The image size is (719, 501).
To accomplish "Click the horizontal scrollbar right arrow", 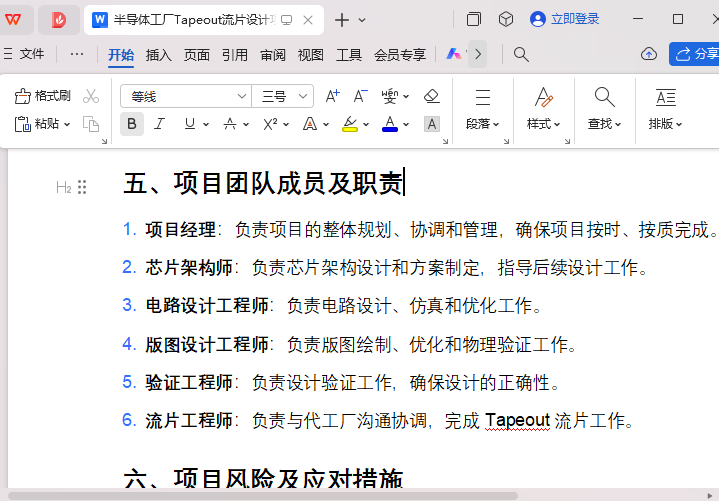I will pyautogui.click(x=710, y=496).
